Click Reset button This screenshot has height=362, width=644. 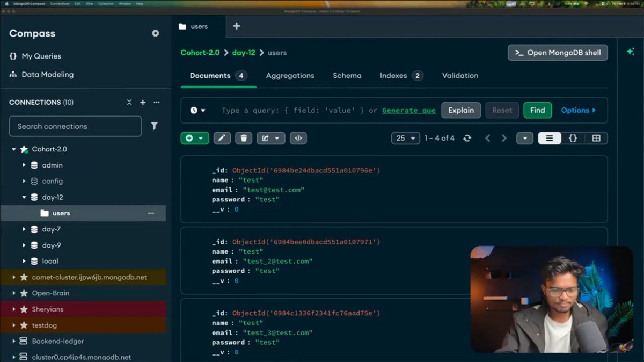502,110
